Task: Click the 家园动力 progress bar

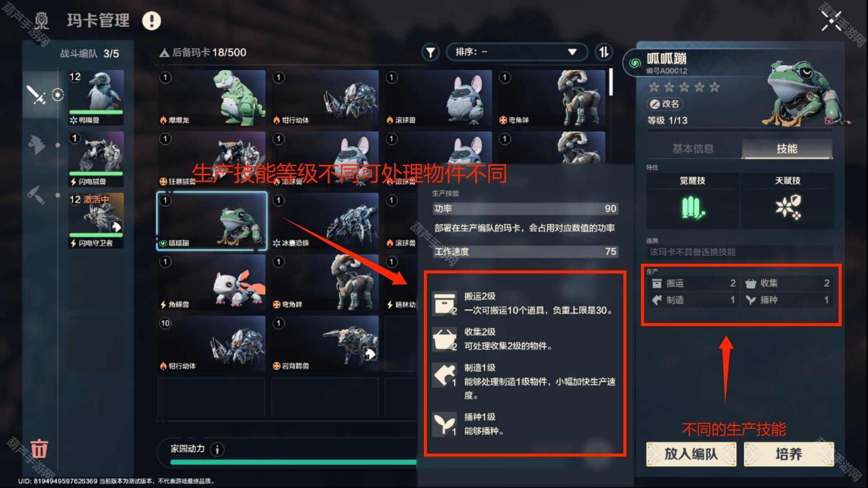Action: tap(293, 462)
